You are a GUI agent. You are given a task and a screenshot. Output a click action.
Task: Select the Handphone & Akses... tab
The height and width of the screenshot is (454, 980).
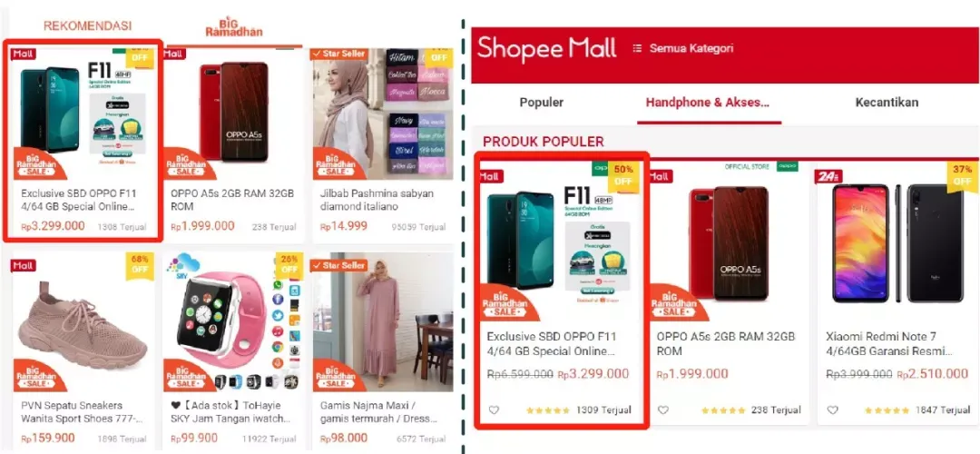point(708,103)
